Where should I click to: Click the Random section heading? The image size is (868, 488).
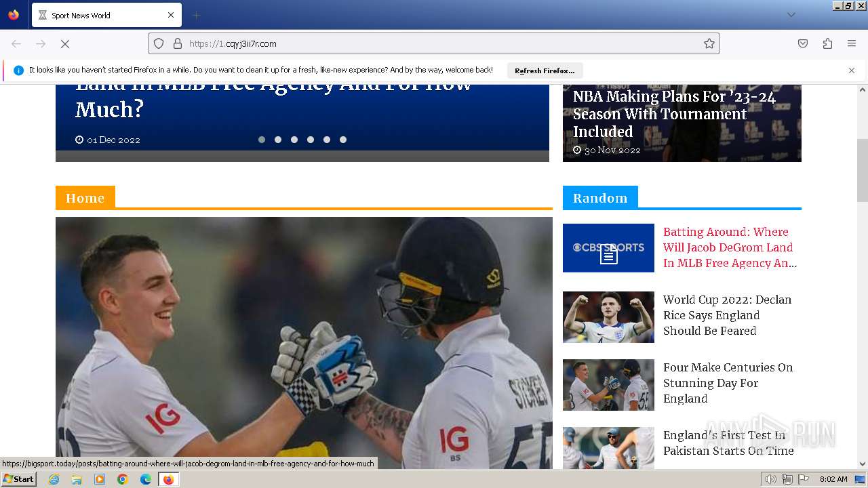(600, 198)
